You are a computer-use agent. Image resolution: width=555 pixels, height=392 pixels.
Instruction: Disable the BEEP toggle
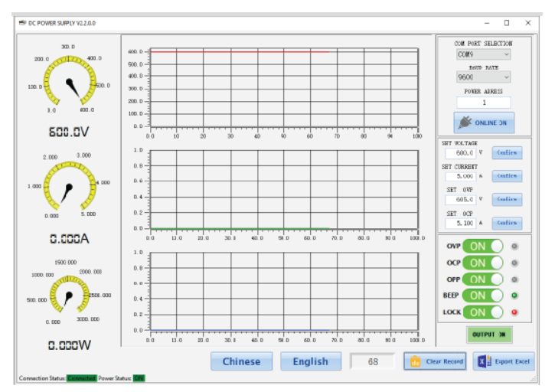(x=482, y=296)
